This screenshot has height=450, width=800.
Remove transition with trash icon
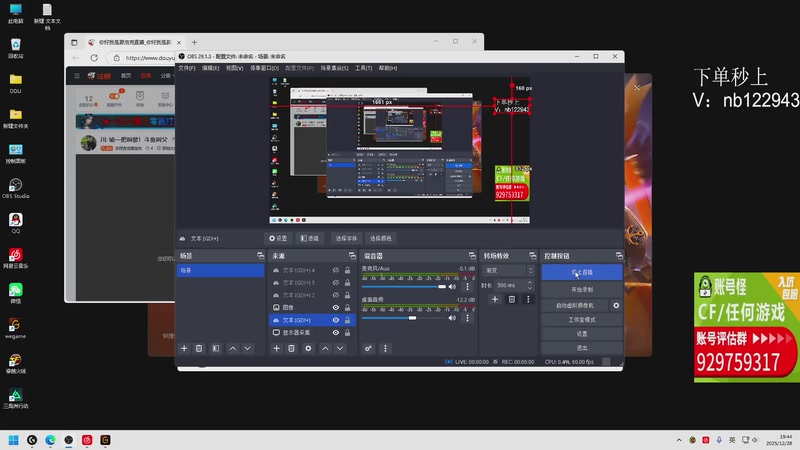512,299
